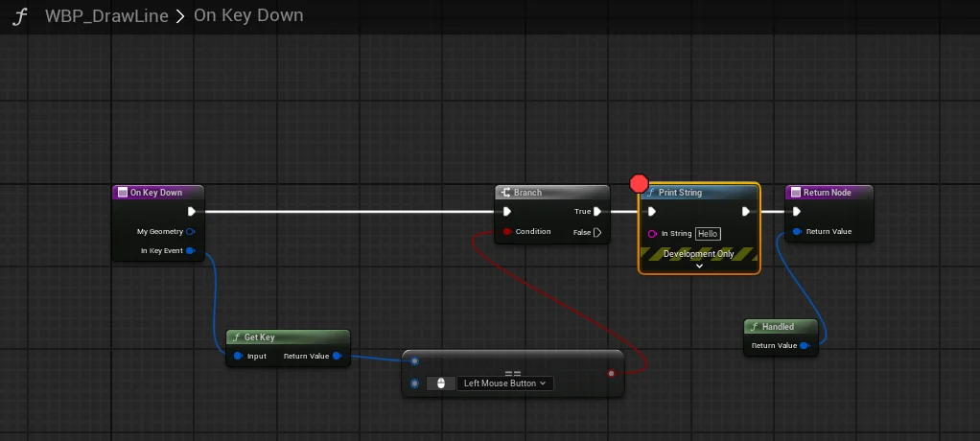Click the In Key Event output pin

pyautogui.click(x=190, y=251)
